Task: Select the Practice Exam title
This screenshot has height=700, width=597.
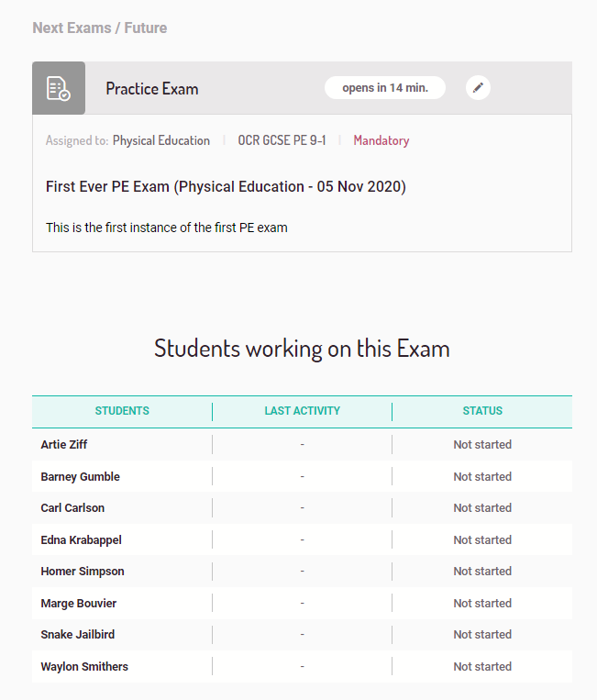Action: (151, 89)
